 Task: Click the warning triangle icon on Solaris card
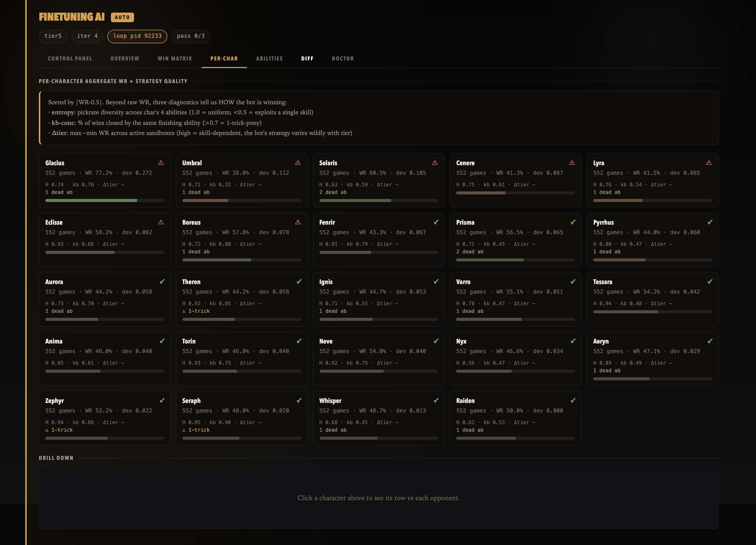point(435,162)
